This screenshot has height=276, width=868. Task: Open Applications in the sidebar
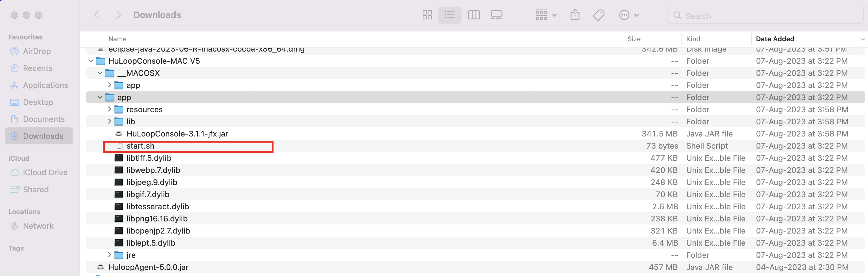pos(45,85)
